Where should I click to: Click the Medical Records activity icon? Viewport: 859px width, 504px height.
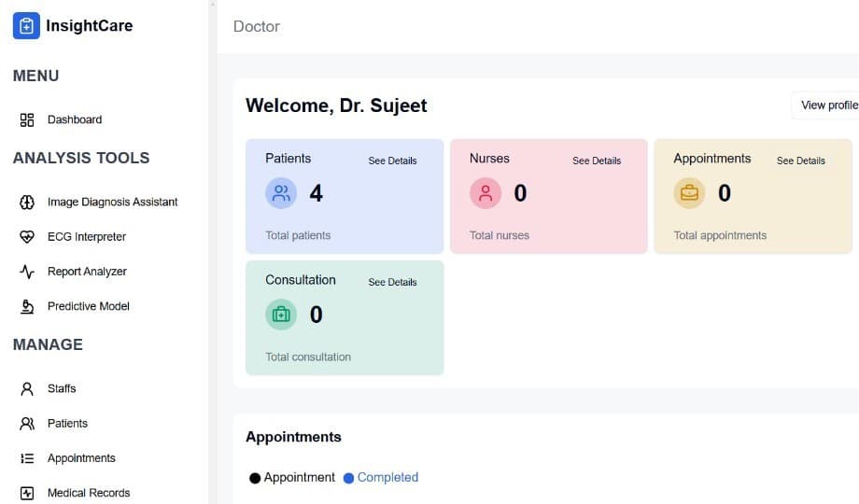tap(27, 493)
